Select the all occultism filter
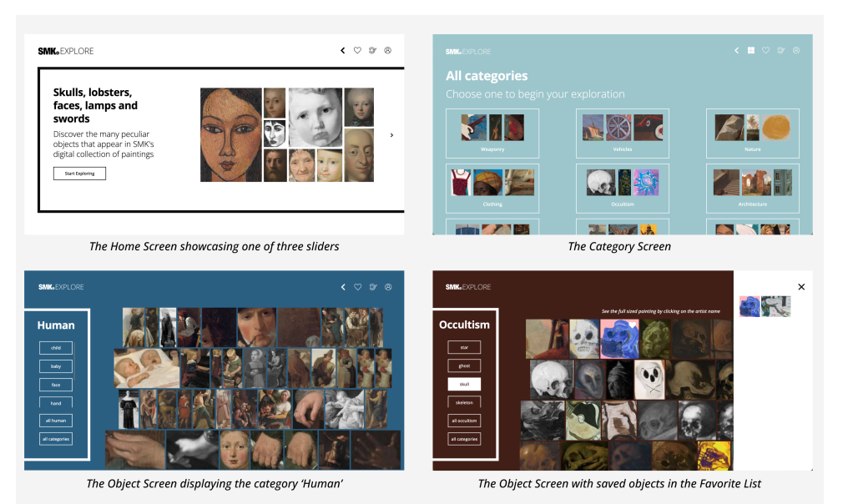This screenshot has height=504, width=853. [464, 421]
